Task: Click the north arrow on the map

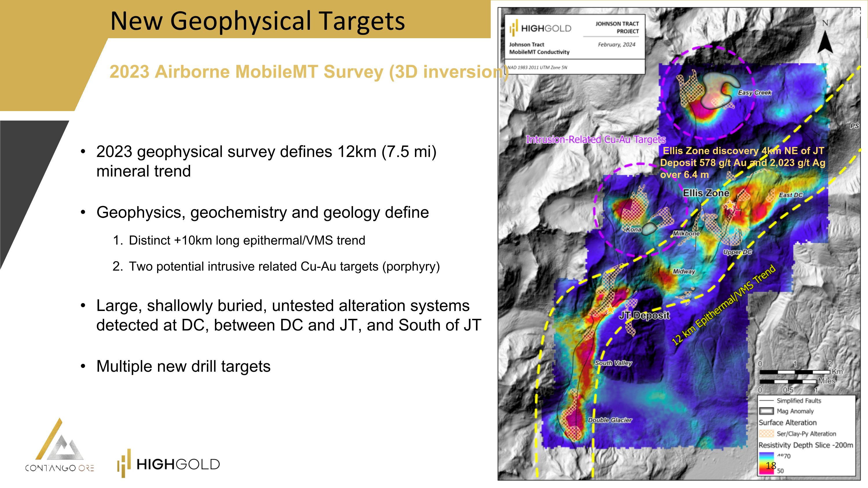Action: point(825,37)
